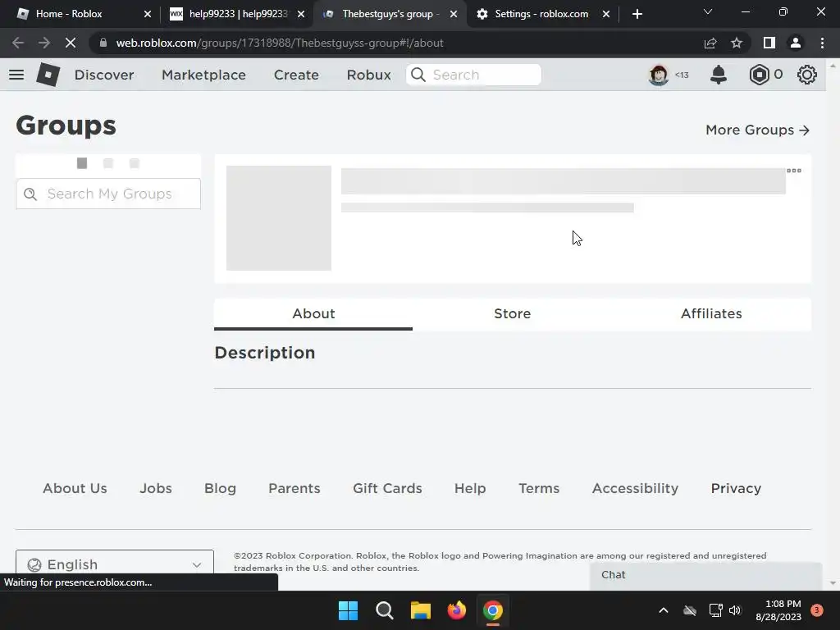Image resolution: width=840 pixels, height=630 pixels.
Task: Show hidden system tray icons
Action: point(663,610)
